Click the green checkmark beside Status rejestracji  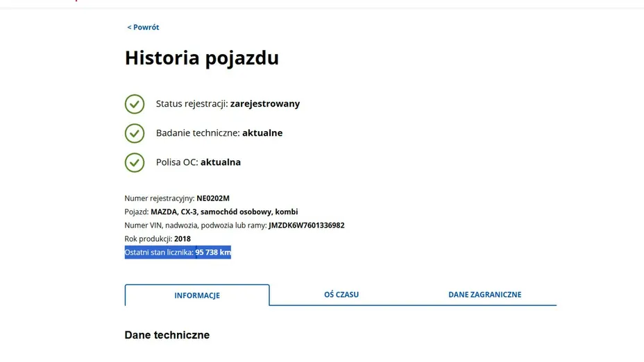134,104
